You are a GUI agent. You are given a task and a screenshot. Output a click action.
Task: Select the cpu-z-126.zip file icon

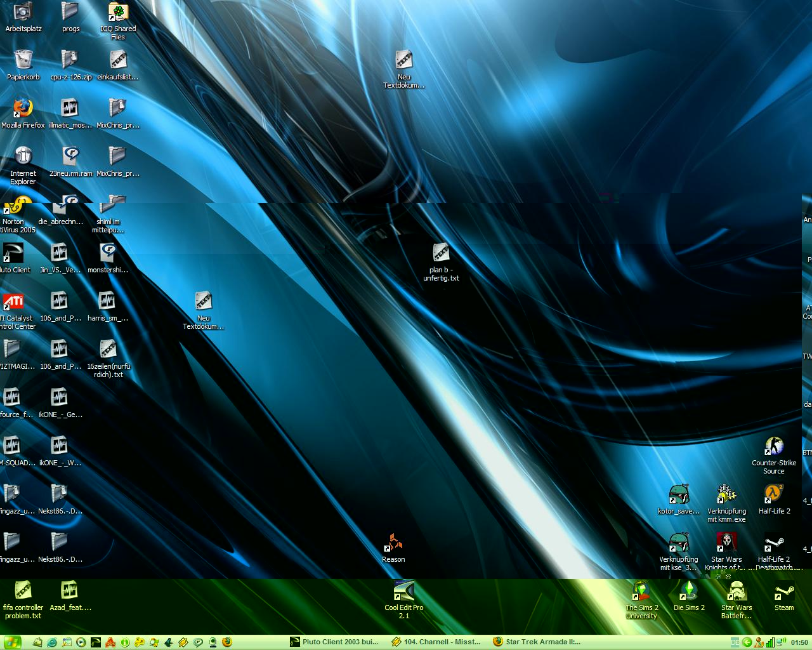click(70, 60)
